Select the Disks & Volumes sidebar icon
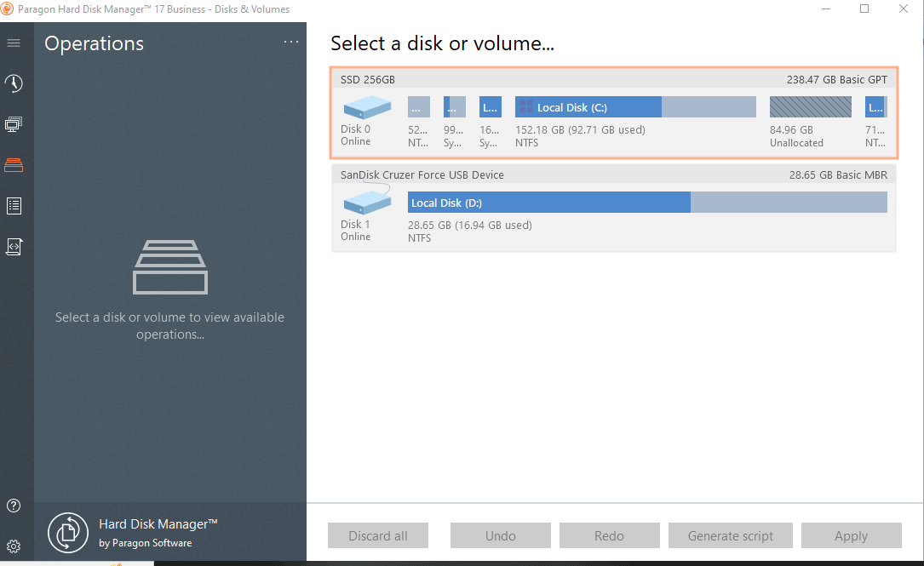Viewport: 924px width, 566px height. [14, 165]
